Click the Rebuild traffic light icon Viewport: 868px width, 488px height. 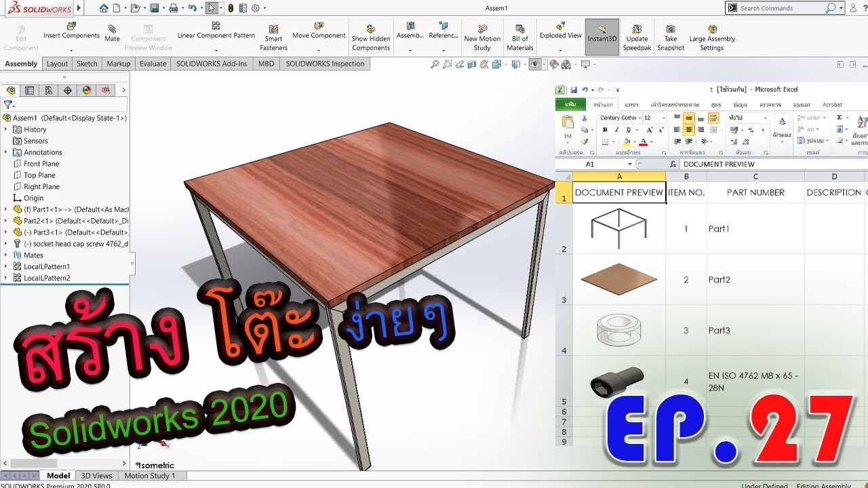[x=231, y=8]
